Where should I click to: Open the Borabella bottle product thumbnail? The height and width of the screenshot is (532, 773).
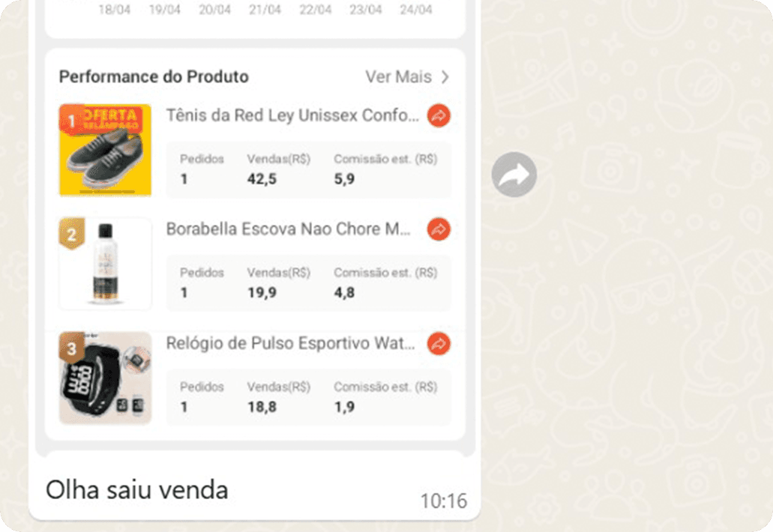pyautogui.click(x=106, y=264)
